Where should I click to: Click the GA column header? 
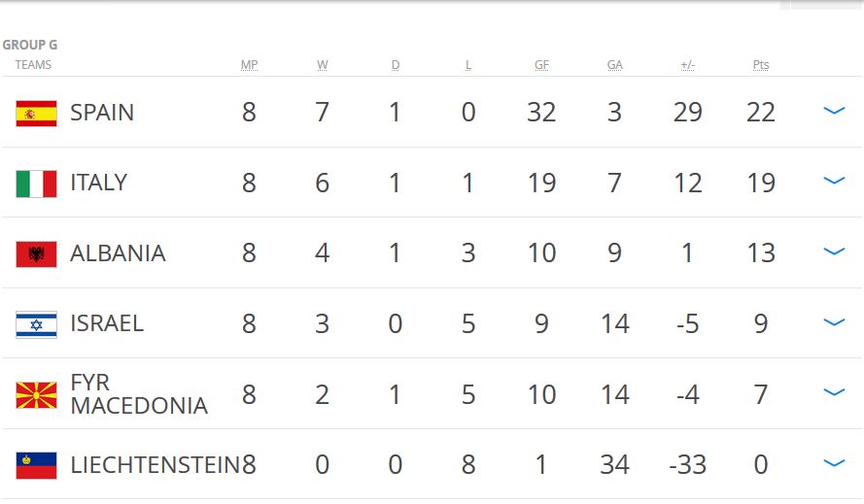[615, 65]
